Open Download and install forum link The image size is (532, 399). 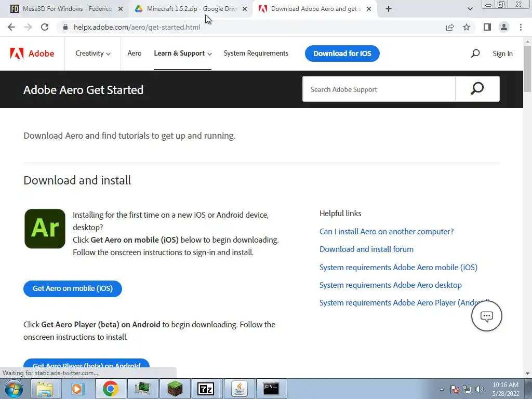[366, 249]
